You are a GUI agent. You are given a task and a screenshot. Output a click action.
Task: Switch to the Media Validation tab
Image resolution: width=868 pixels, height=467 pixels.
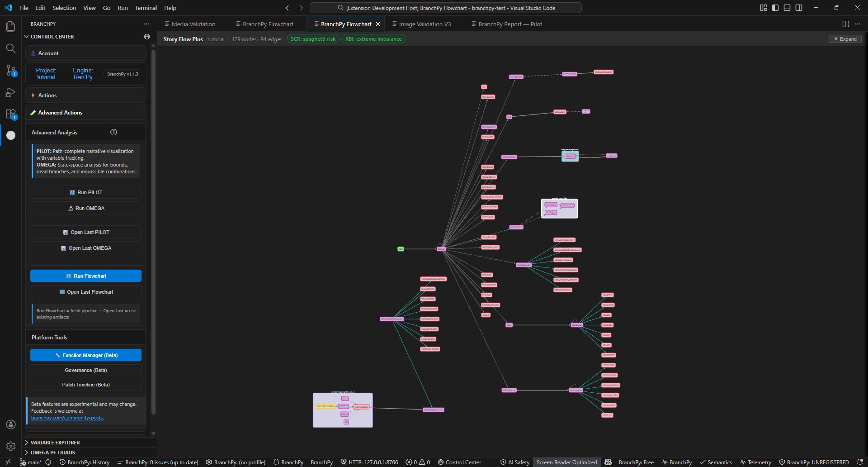click(x=194, y=24)
